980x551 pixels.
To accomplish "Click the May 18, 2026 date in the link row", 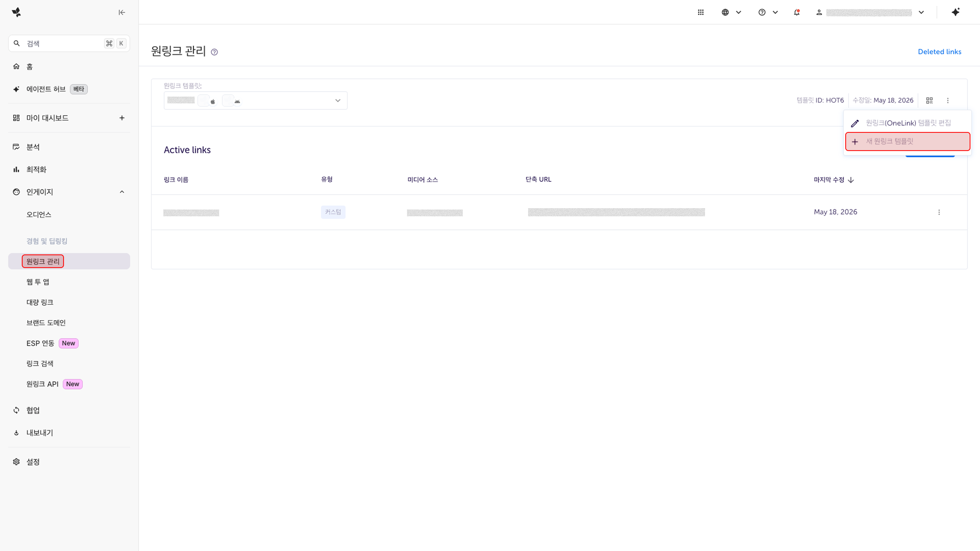I will pyautogui.click(x=835, y=212).
